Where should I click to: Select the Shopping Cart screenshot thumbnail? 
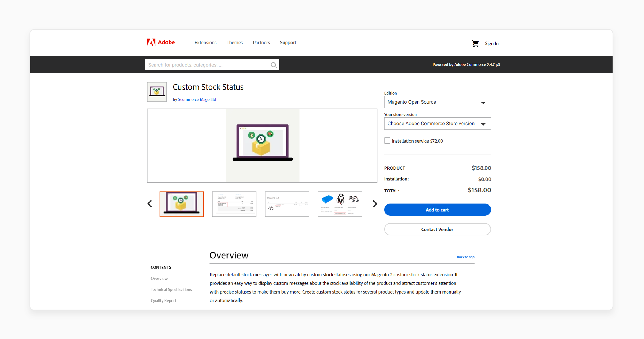tap(287, 204)
